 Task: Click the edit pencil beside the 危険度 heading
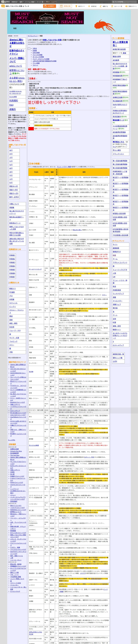37,109
